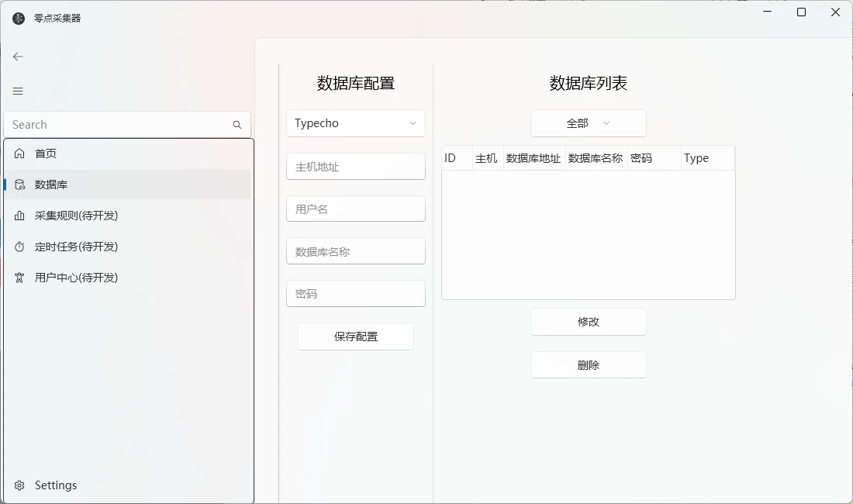Go to 采集规则(待开发) page
Screen dimensions: 853x504
76,216
